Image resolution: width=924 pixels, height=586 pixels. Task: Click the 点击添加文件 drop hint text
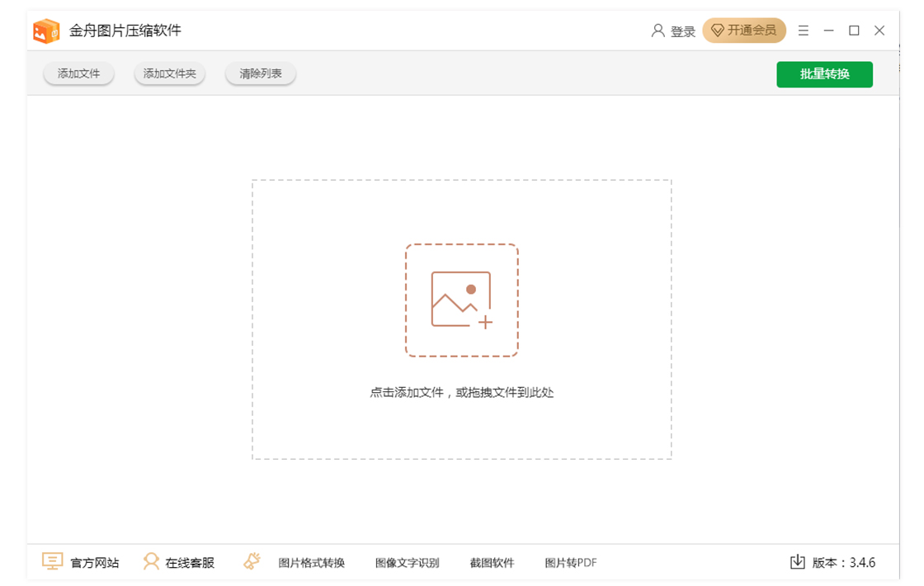pos(462,393)
